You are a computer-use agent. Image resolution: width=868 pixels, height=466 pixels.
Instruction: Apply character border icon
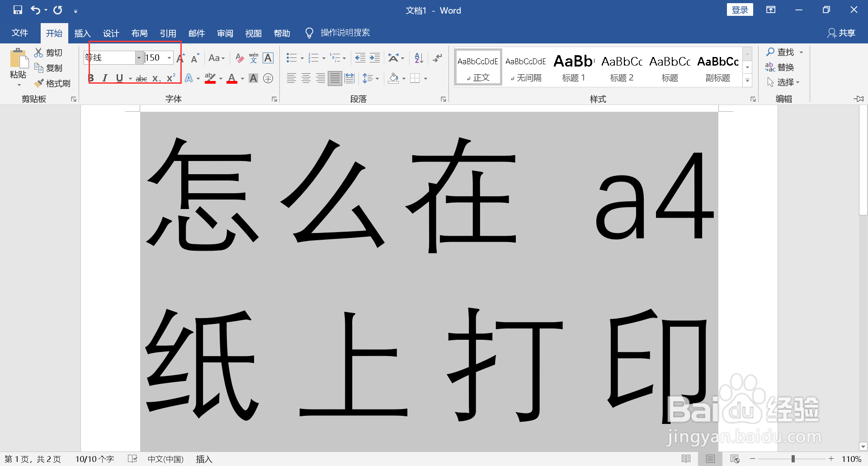point(268,58)
